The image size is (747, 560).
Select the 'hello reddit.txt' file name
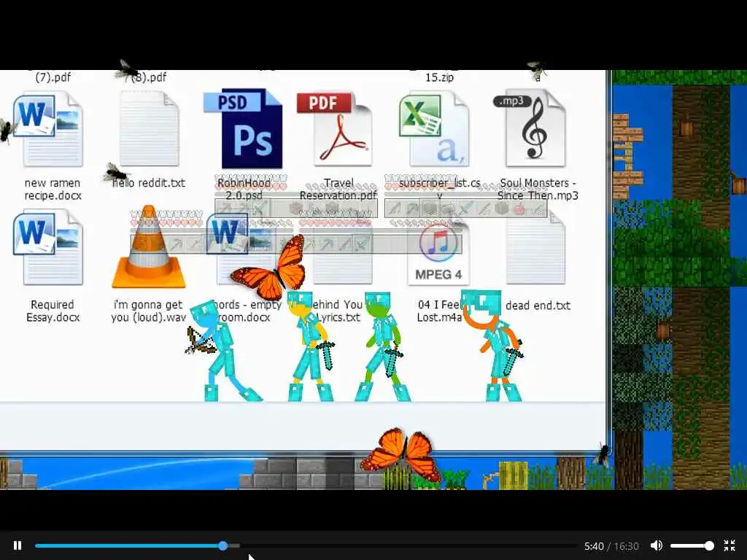[x=149, y=183]
